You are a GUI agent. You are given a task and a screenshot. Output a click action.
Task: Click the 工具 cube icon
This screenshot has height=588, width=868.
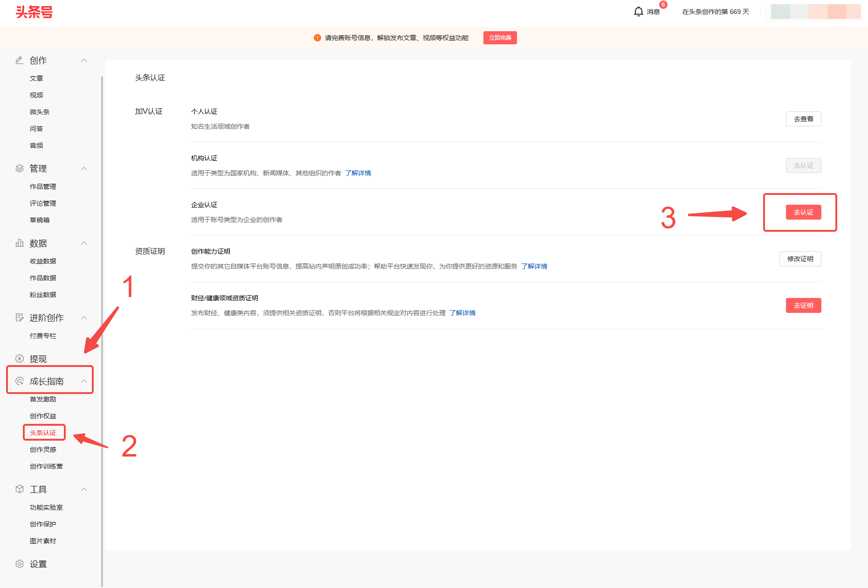(x=20, y=489)
